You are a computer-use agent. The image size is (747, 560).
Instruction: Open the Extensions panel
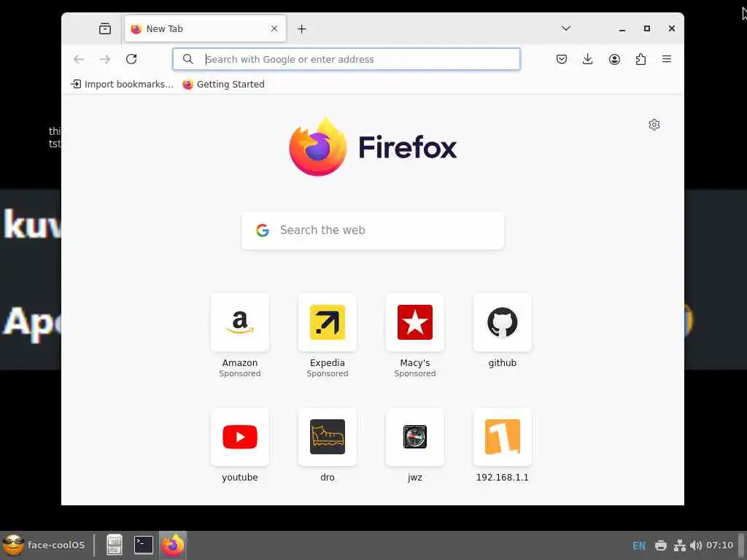coord(640,59)
